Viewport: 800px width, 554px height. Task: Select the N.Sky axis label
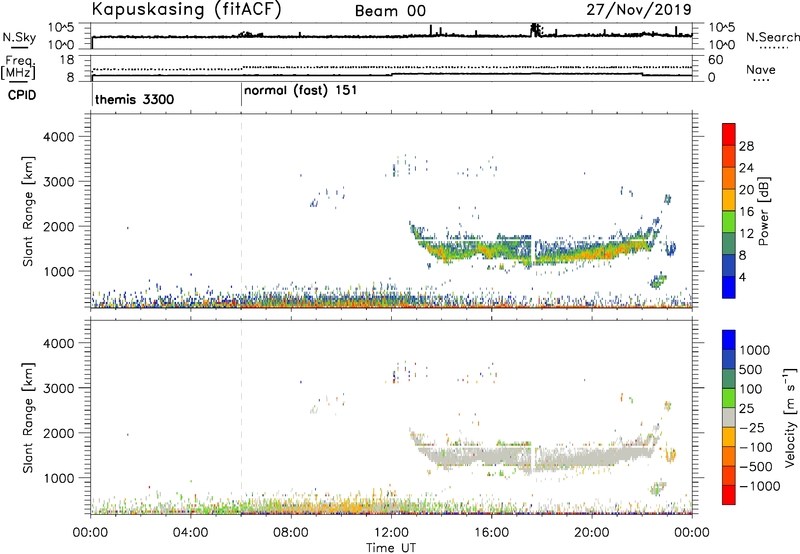(19, 37)
